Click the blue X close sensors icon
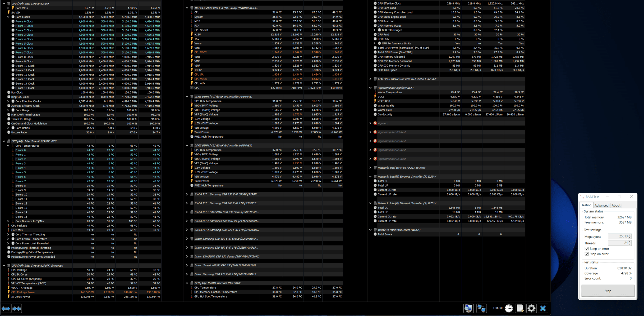 [x=543, y=308]
